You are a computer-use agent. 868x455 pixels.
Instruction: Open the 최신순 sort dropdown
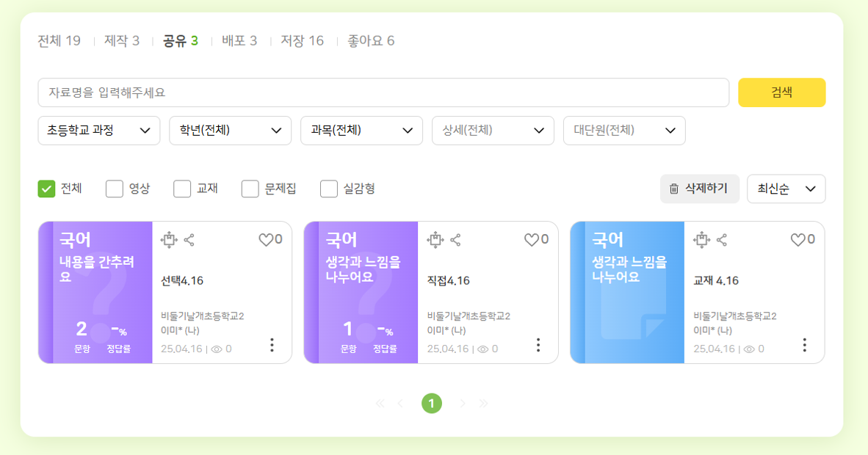point(786,189)
